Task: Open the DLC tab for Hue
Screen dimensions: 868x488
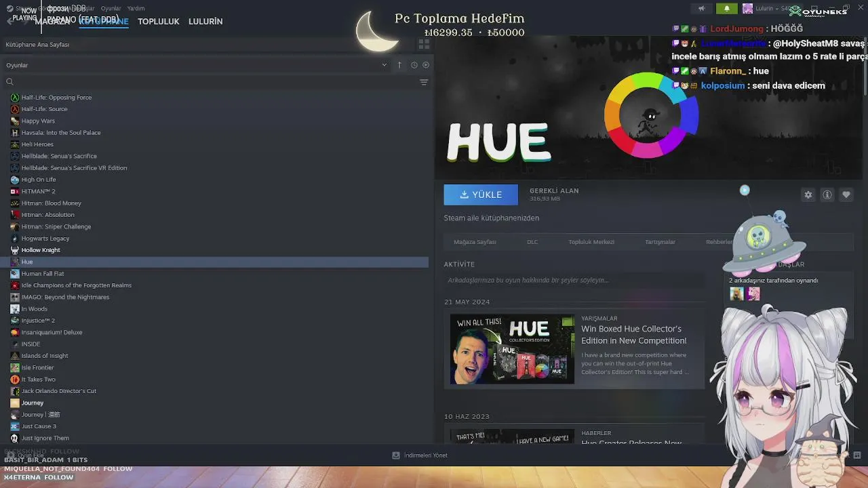Action: pyautogui.click(x=532, y=242)
